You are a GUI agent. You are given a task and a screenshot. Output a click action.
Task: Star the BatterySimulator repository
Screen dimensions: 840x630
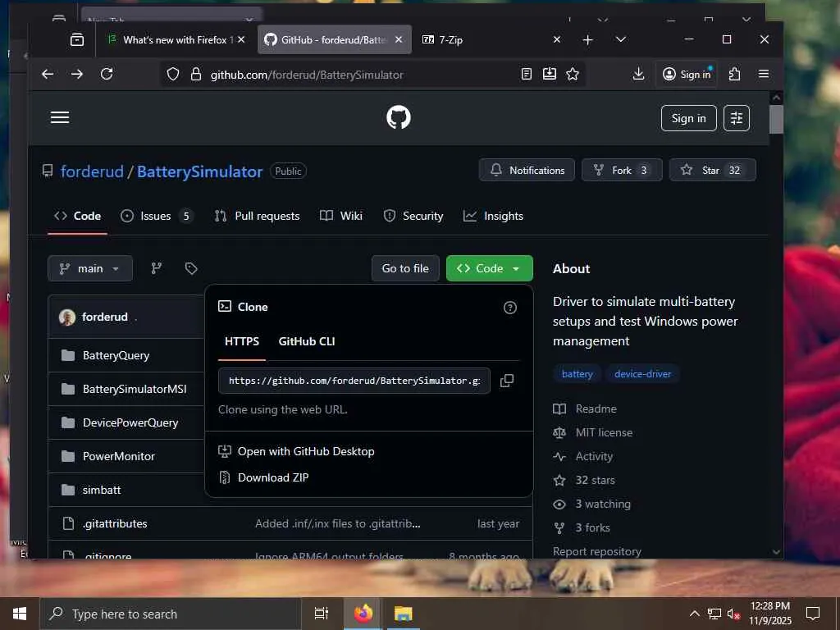(713, 171)
